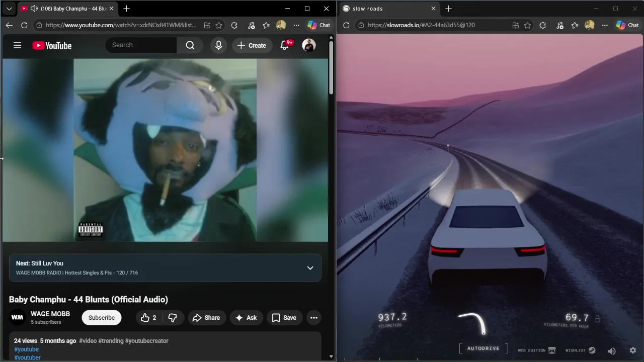This screenshot has width=644, height=362.
Task: Open browser profile in YouTube window
Action: 281,25
